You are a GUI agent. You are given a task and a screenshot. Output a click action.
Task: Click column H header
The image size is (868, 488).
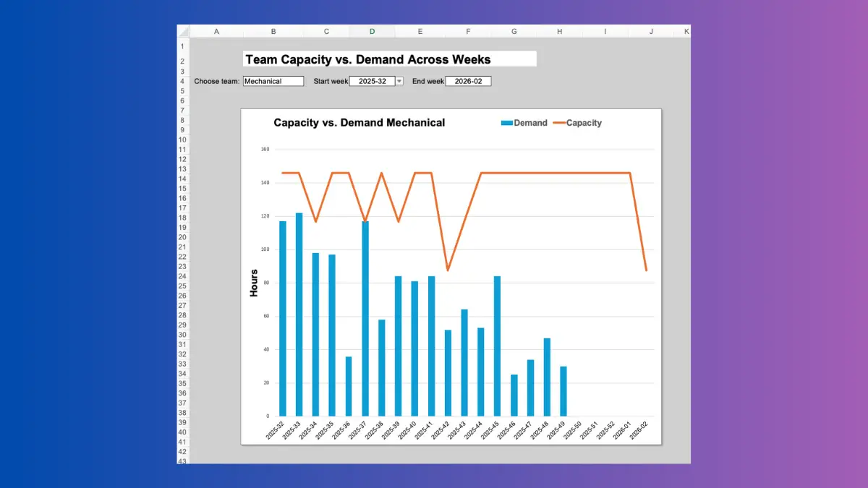560,31
